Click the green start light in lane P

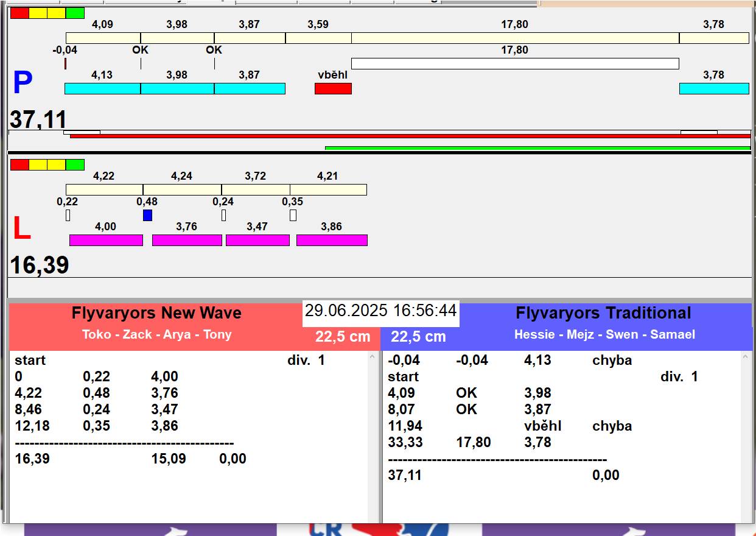click(x=75, y=13)
